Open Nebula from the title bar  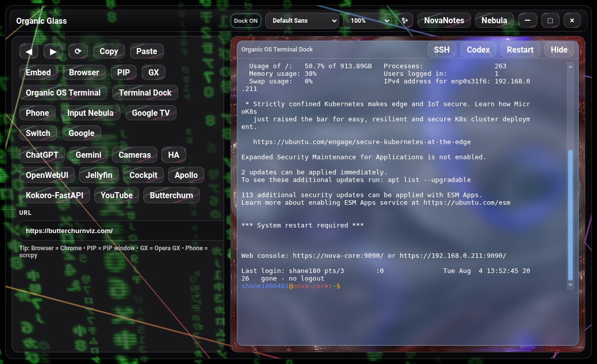point(494,21)
